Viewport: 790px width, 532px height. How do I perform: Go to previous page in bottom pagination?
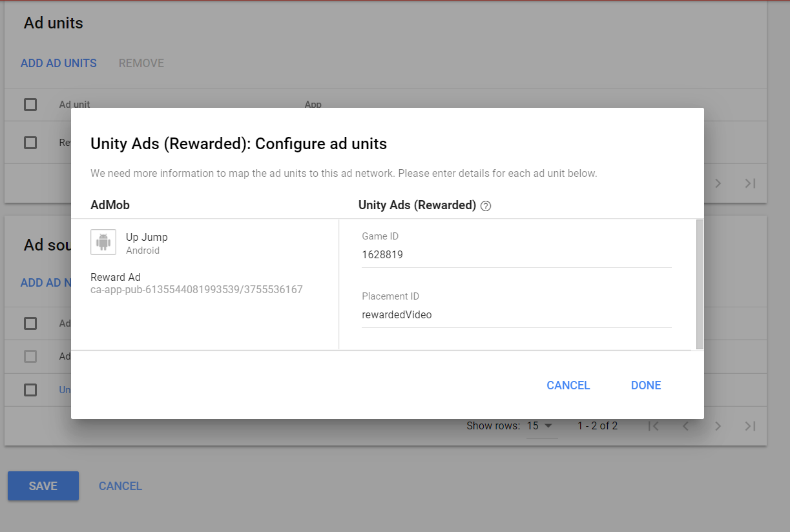coord(685,425)
